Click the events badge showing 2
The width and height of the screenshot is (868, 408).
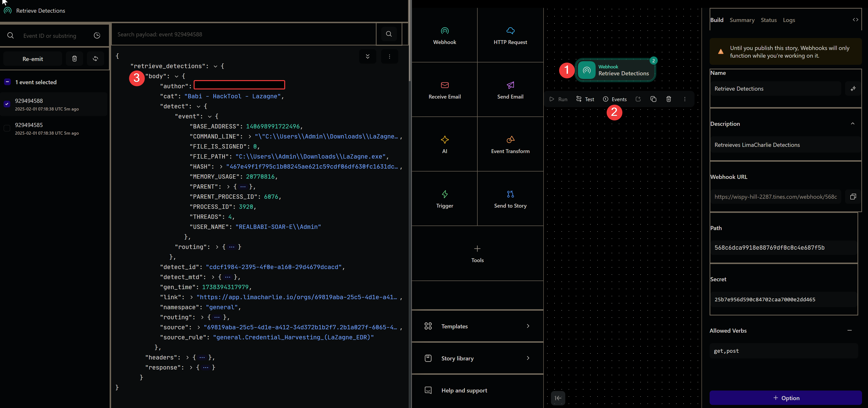[653, 61]
